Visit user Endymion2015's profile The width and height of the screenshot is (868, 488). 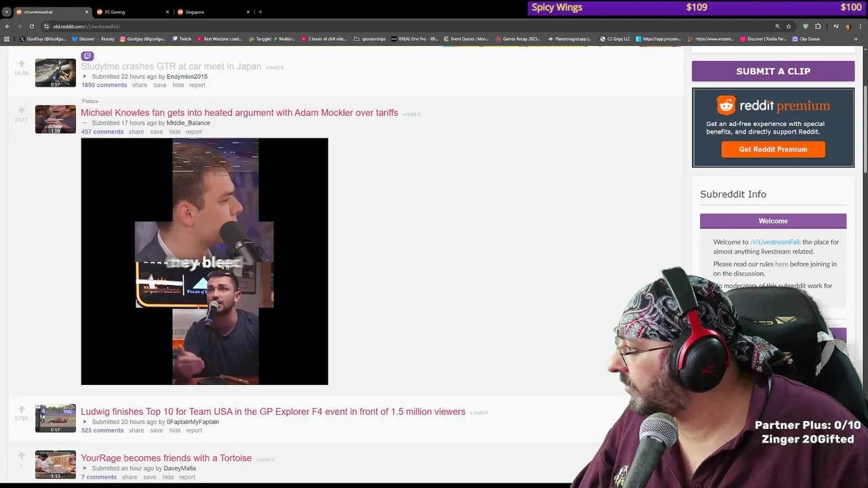coord(186,77)
